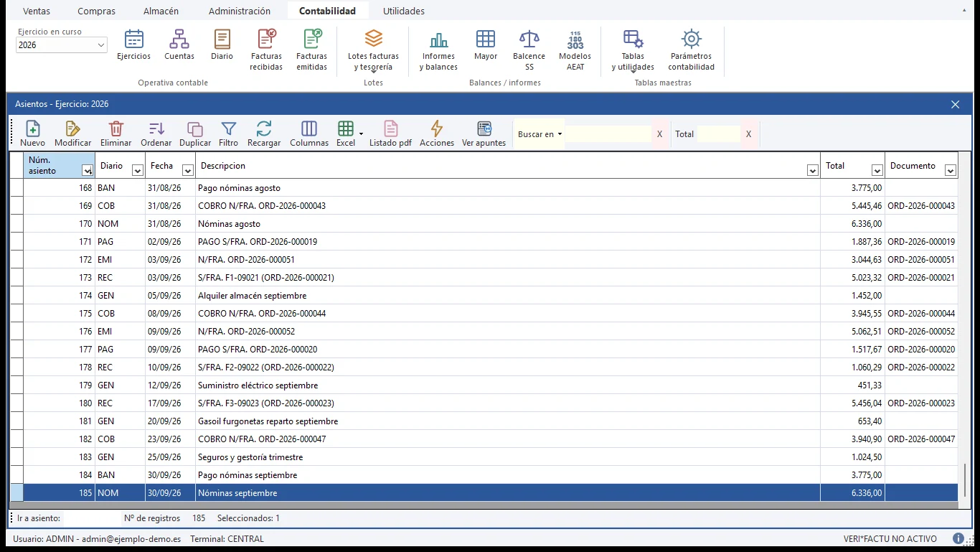Create a new entry with Nuevo
Viewport: 980px width, 552px height.
pos(33,134)
